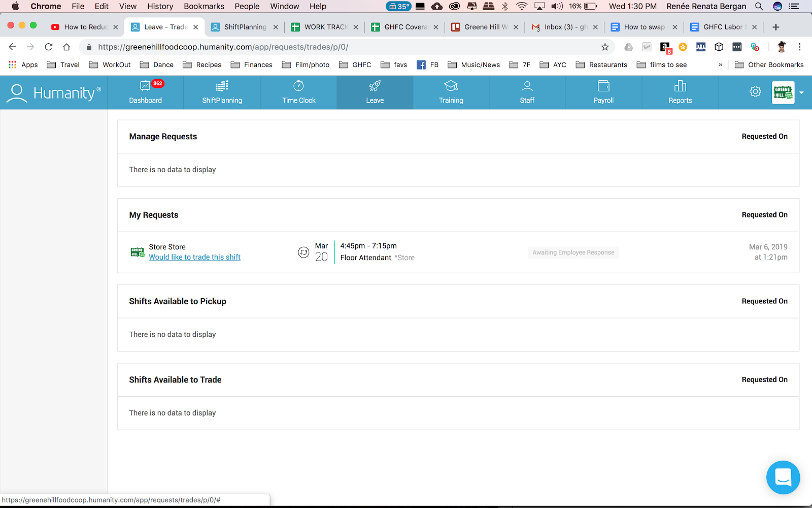Open the Restaurants bookmarks folder
Screen dimensions: 812x508
[x=601, y=65]
